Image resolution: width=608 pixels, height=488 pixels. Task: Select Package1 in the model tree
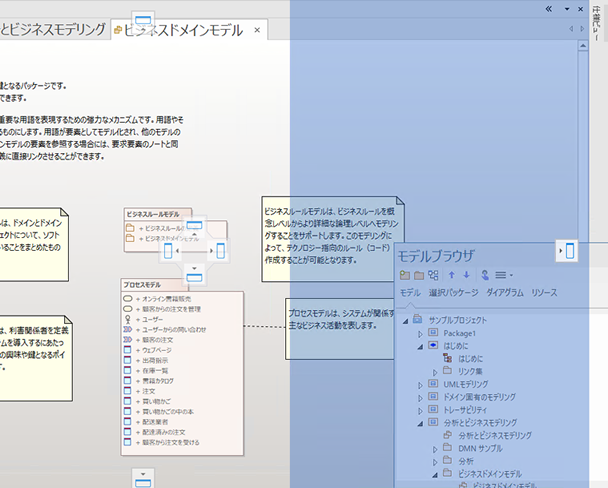pyautogui.click(x=459, y=333)
